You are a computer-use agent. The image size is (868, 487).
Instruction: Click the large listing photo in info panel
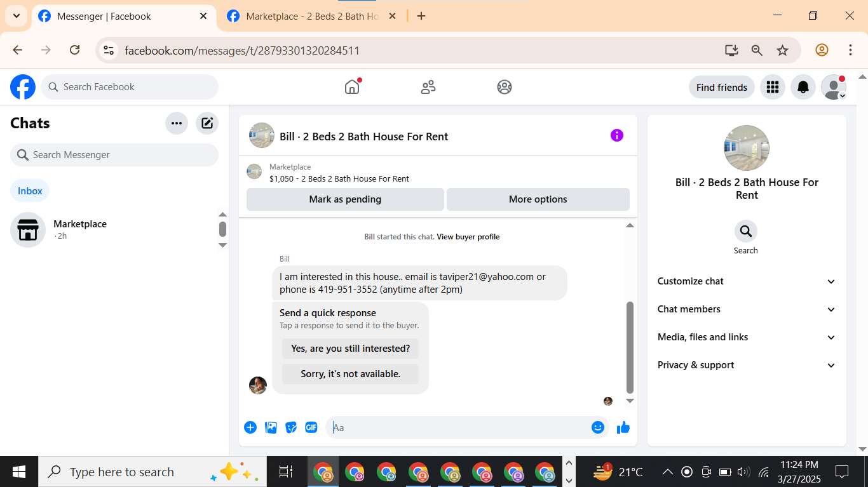(747, 148)
